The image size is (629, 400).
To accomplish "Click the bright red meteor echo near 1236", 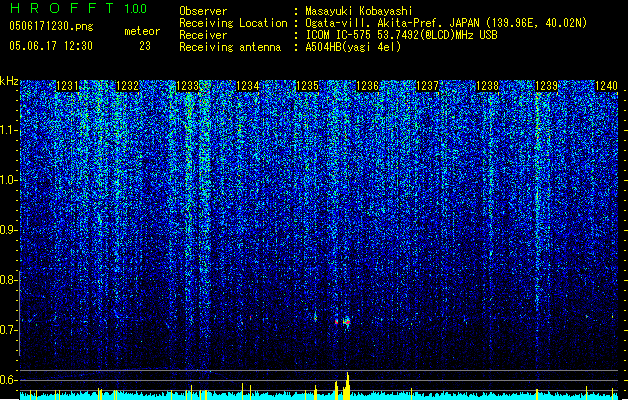I will coord(347,322).
